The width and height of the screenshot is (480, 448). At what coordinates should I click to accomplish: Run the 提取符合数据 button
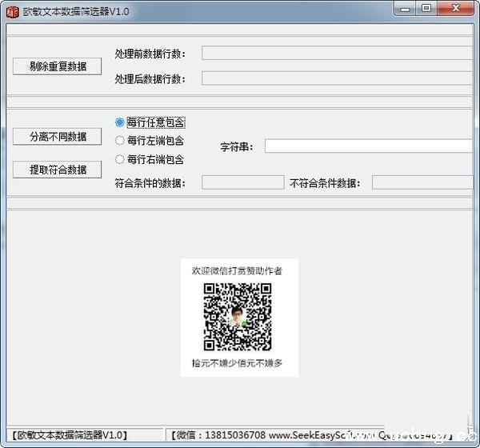(58, 170)
